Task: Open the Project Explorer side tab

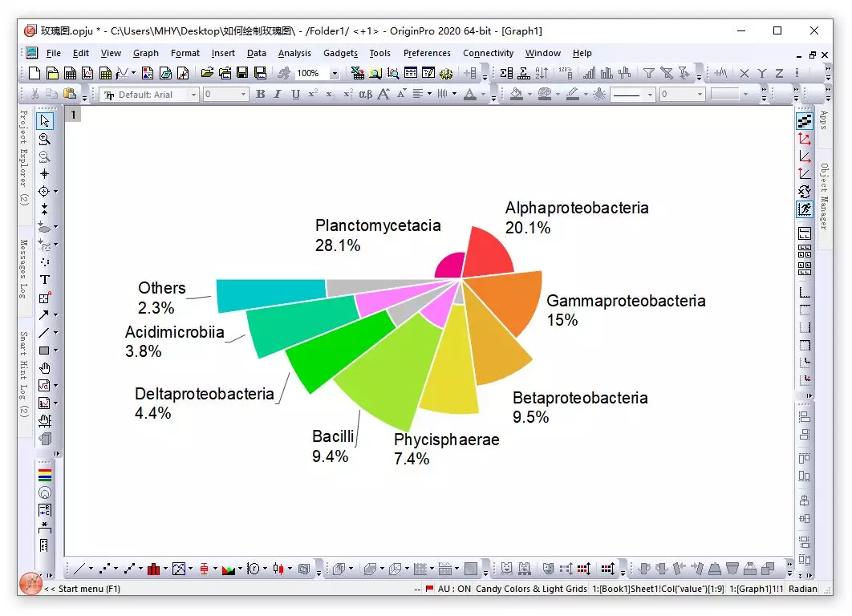Action: tap(24, 157)
